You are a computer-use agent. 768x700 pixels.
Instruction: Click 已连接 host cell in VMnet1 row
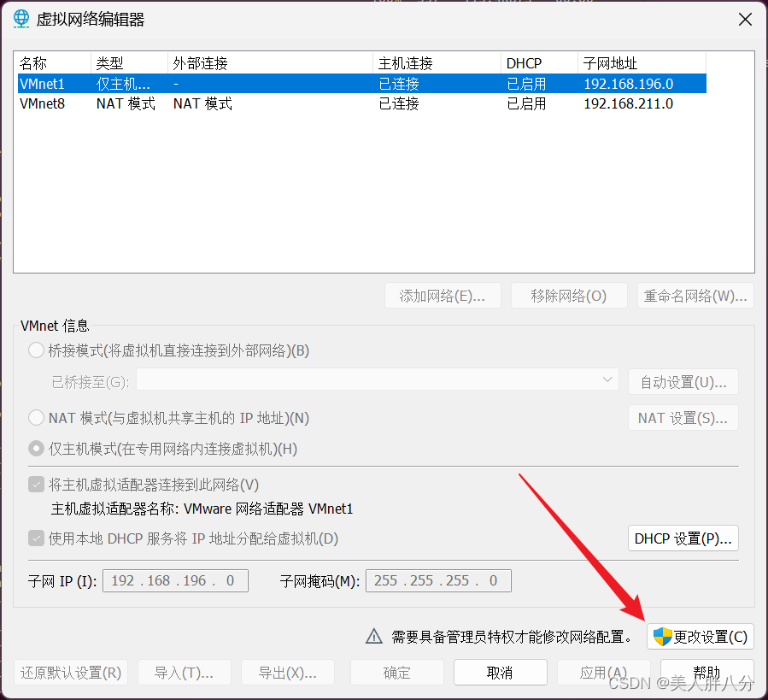click(399, 85)
